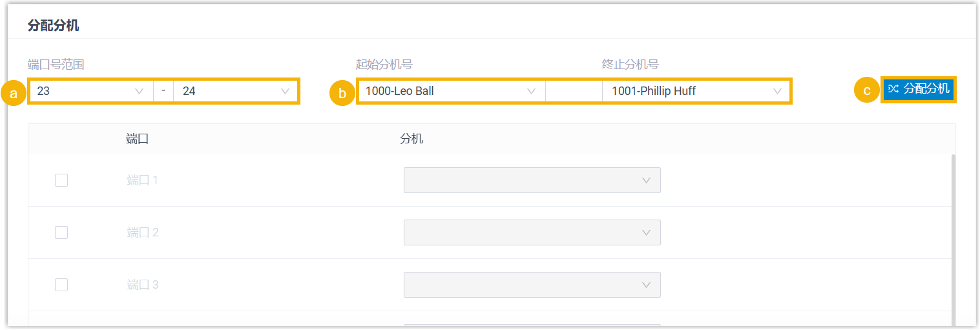This screenshot has height=330, width=980.
Task: Click the 分配分机 section title
Action: 54,26
